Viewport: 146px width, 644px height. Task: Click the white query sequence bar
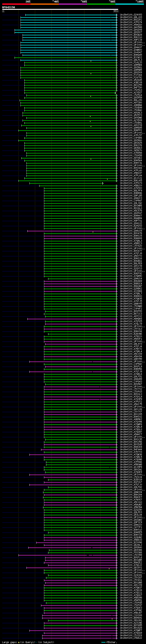tap(60, 9)
